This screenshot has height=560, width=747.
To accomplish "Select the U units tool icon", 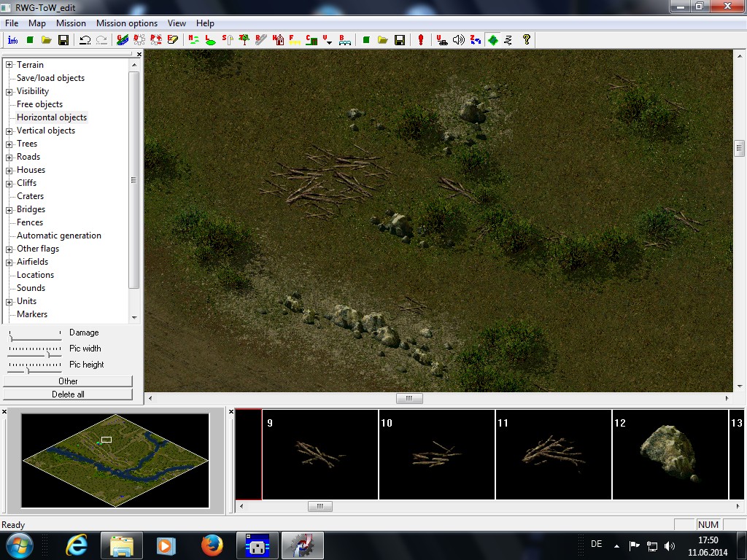I will pyautogui.click(x=441, y=40).
